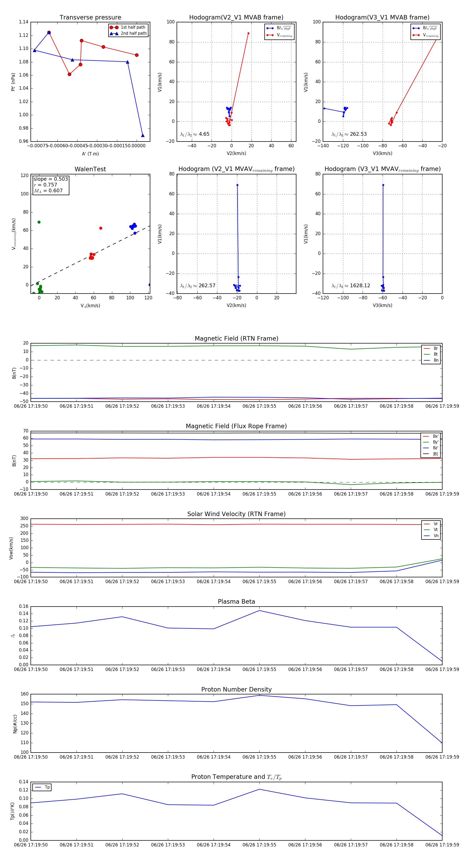Click the WalenTest slope statistics box
Screen dimensions: 473x868
pyautogui.click(x=50, y=185)
